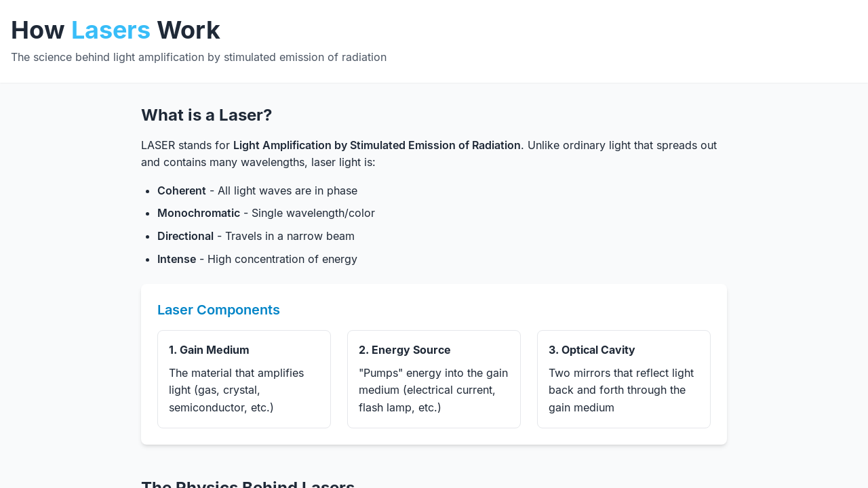Open the '3. Optical Cavity' card
The image size is (868, 488).
[x=624, y=379]
